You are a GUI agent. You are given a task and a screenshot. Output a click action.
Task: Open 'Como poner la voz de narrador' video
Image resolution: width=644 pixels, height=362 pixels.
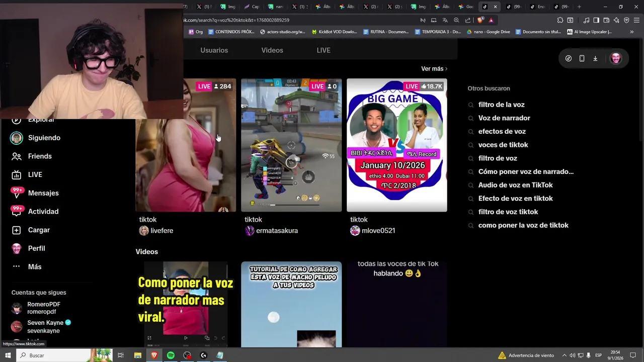[186, 304]
